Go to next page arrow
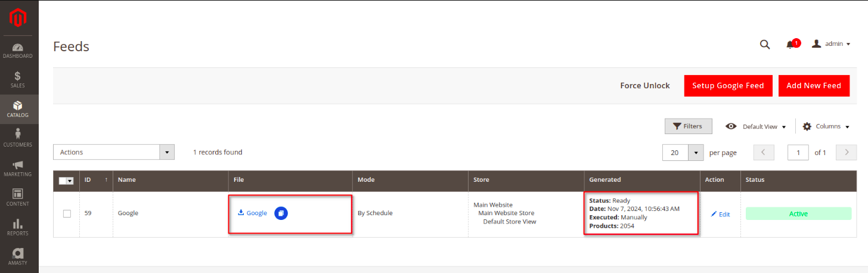The width and height of the screenshot is (868, 273). (x=846, y=153)
